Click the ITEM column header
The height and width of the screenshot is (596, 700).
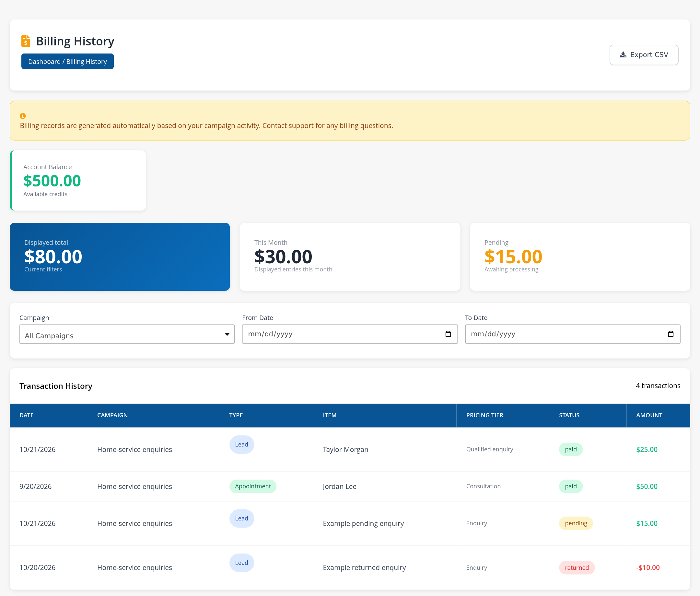(x=330, y=415)
